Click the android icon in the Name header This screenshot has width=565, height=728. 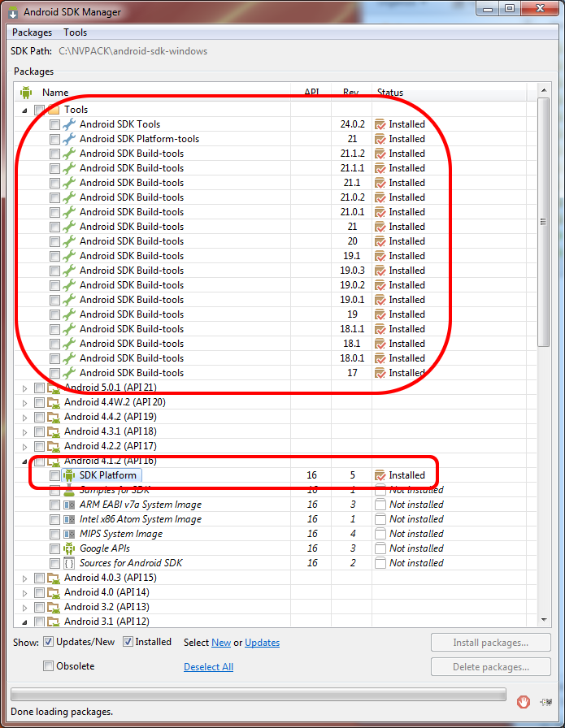tap(26, 93)
